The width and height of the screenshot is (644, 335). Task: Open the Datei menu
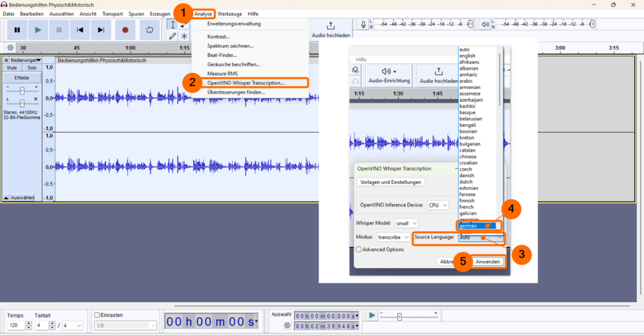pyautogui.click(x=8, y=14)
